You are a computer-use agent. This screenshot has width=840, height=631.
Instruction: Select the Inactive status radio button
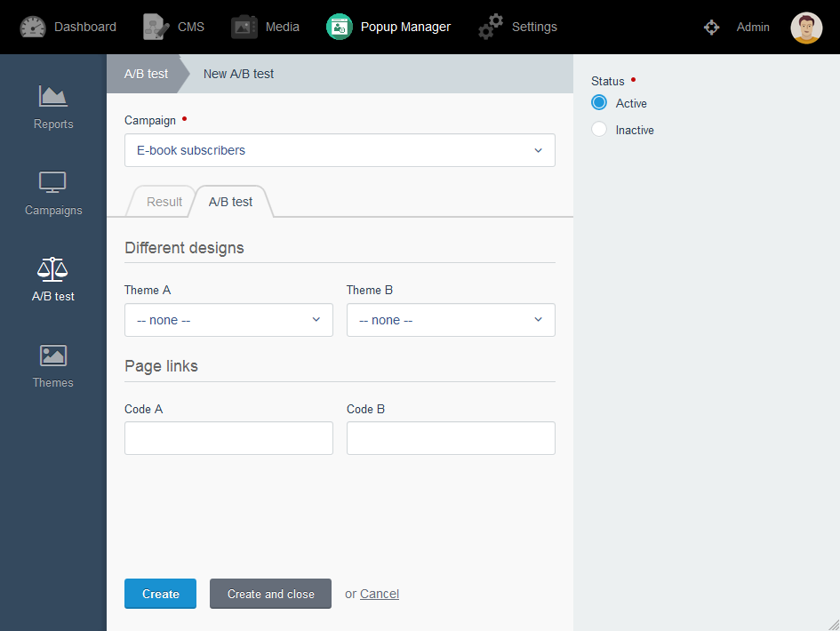599,130
